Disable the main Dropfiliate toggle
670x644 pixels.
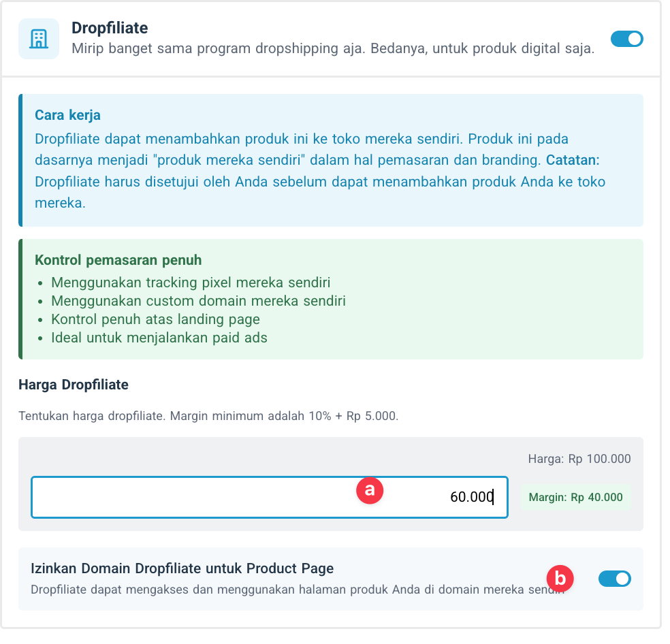pyautogui.click(x=626, y=39)
